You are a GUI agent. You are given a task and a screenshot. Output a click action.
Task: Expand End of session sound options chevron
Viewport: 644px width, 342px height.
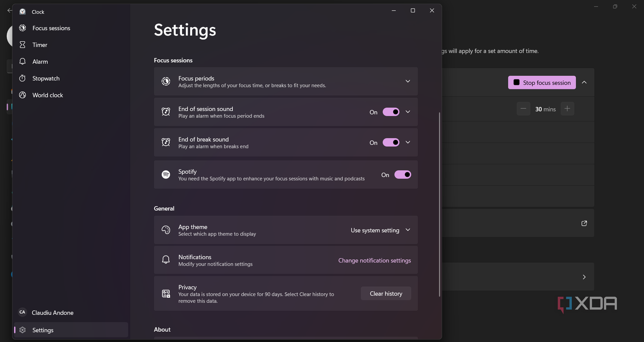(x=408, y=112)
